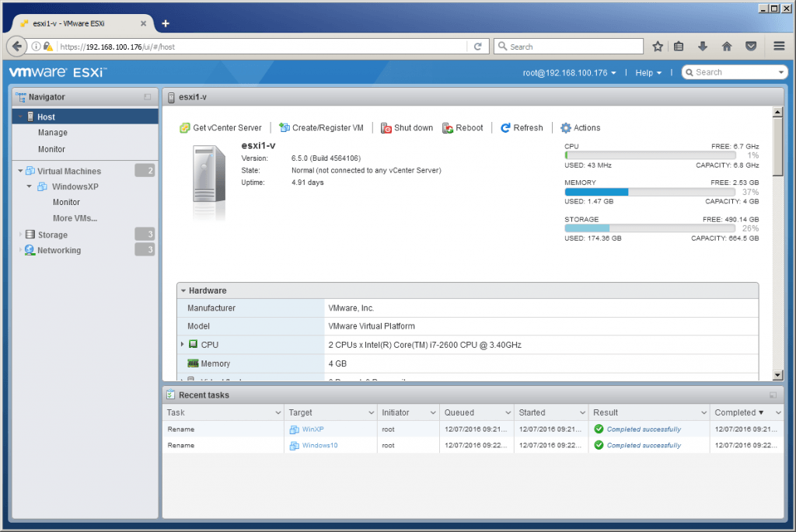The image size is (796, 532).
Task: Minimize the Navigator panel icon
Action: pyautogui.click(x=147, y=97)
